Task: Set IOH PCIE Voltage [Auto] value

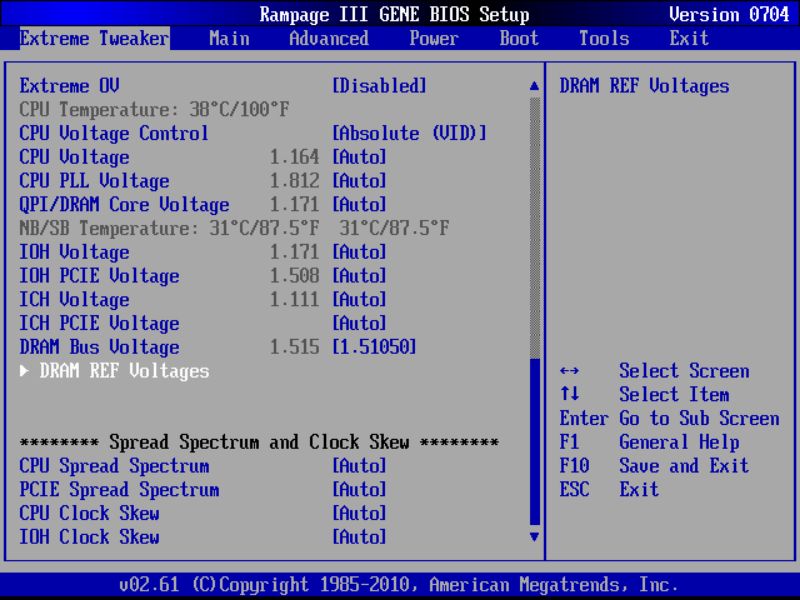Action: point(359,276)
